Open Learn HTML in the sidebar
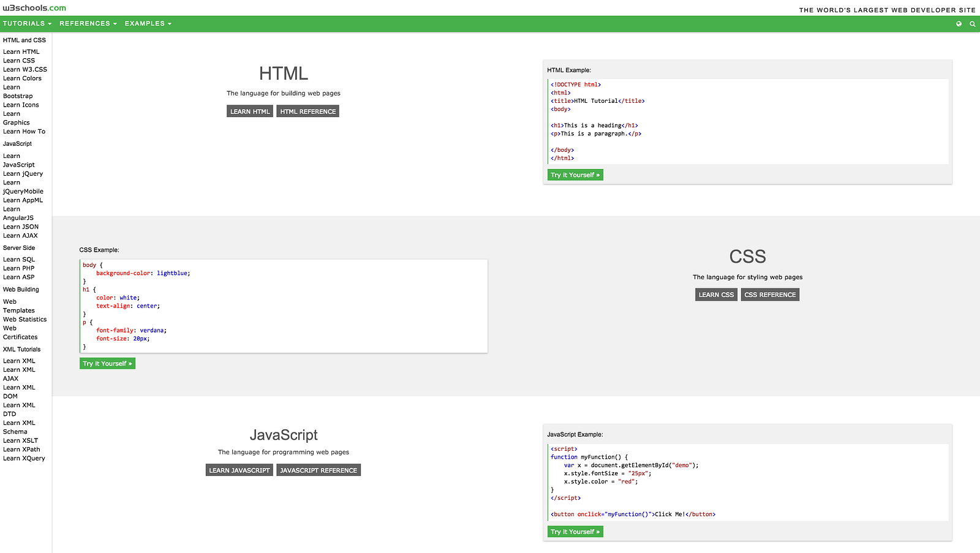Screen dimensions: 980x553 coord(21,52)
